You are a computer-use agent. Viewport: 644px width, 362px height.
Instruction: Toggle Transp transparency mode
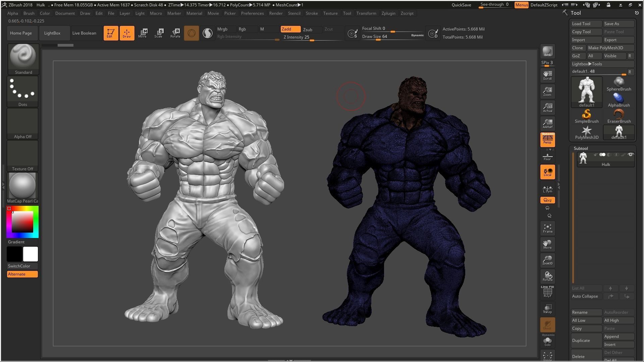tap(547, 309)
